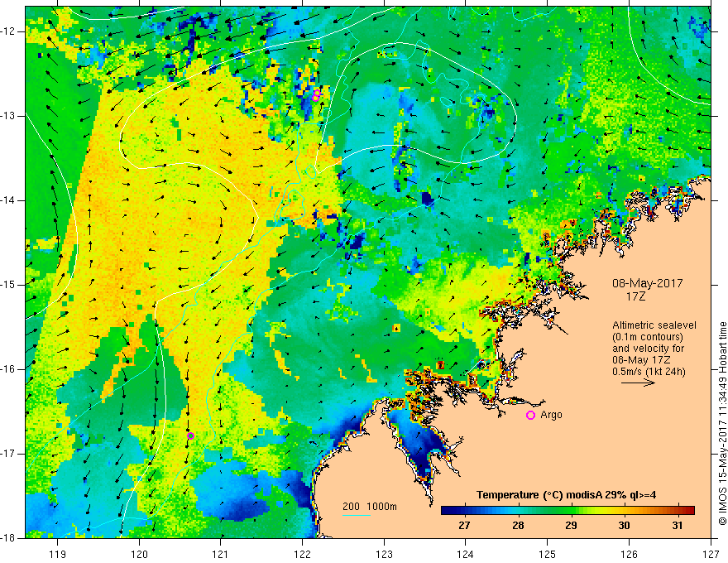The image size is (728, 563).
Task: Click the longitude axis label 122
Action: [302, 554]
